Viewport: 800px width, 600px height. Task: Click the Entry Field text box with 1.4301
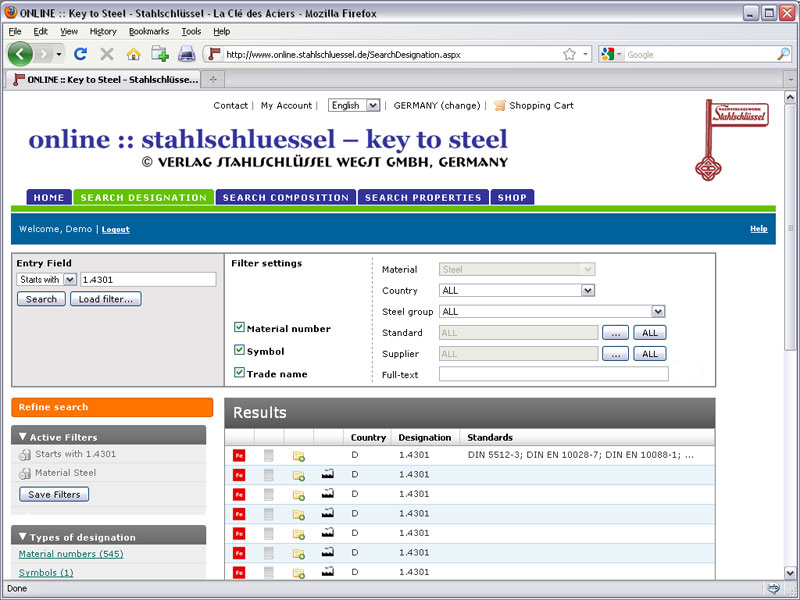pos(148,280)
